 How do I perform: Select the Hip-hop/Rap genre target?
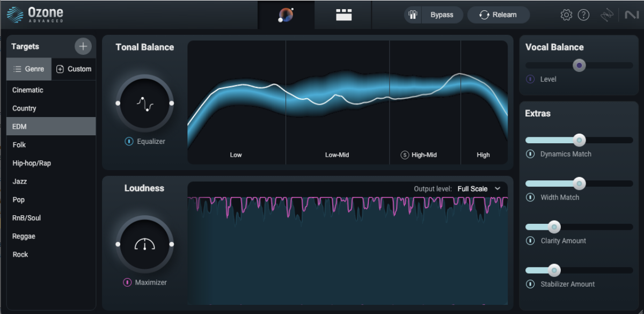[x=51, y=163]
